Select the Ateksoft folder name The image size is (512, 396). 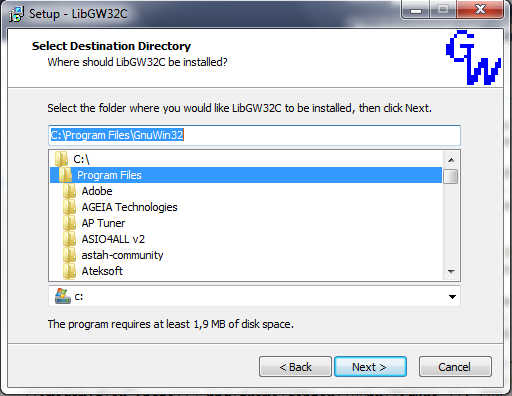click(x=102, y=271)
